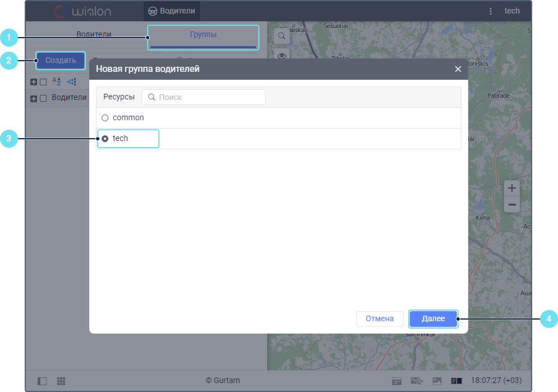Zoom out on the map

[511, 204]
